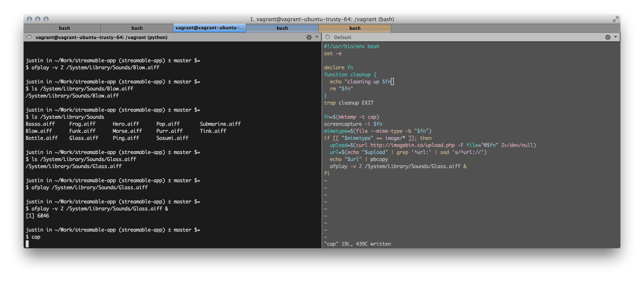Viewport: 644px width, 281px height.
Task: Expand dropdown arrow beside Default pane gear
Action: click(616, 37)
